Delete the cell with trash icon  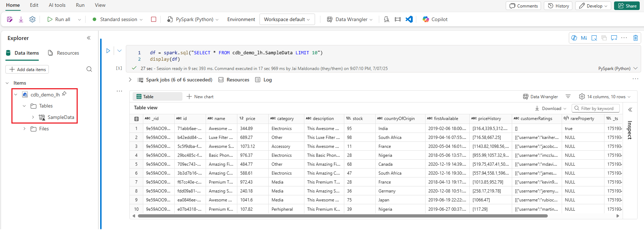[635, 38]
